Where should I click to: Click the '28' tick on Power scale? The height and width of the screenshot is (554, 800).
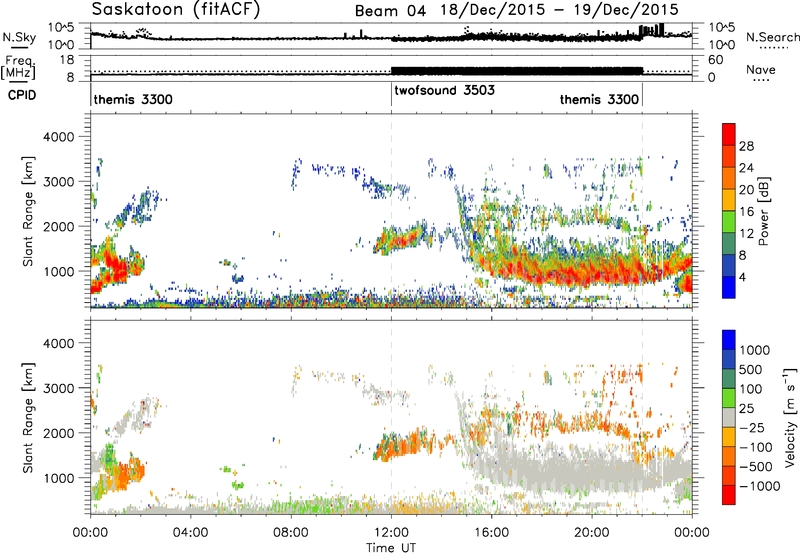[x=746, y=146]
